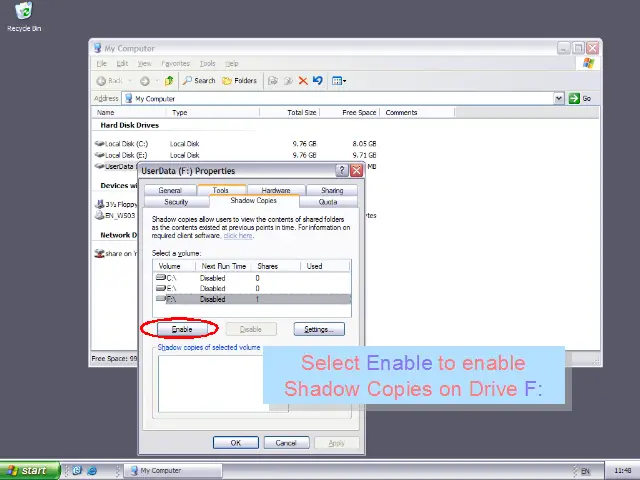640x480 pixels.
Task: Click first Quick Launch icon beside Start
Action: click(77, 470)
